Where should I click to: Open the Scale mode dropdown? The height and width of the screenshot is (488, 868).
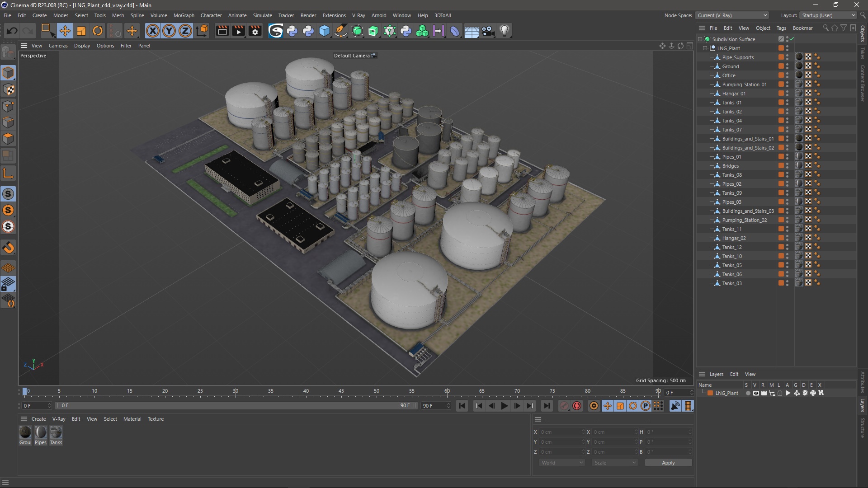(x=615, y=463)
